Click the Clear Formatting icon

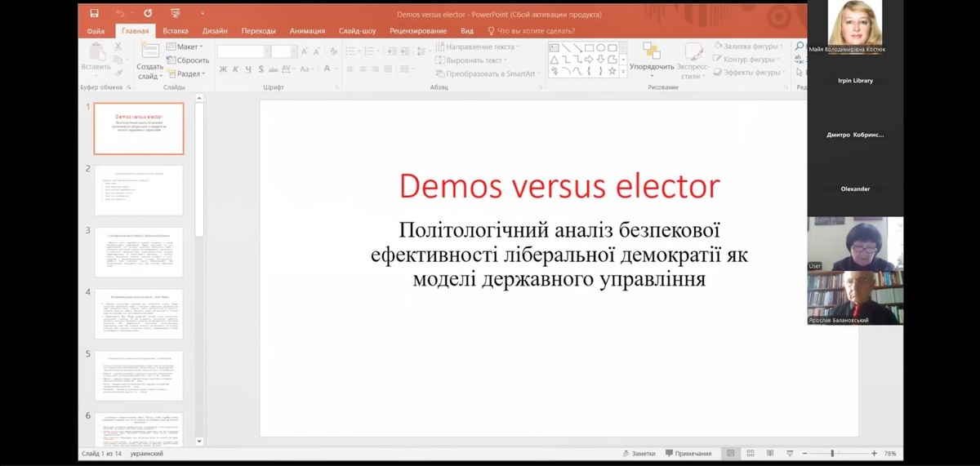pos(334,51)
